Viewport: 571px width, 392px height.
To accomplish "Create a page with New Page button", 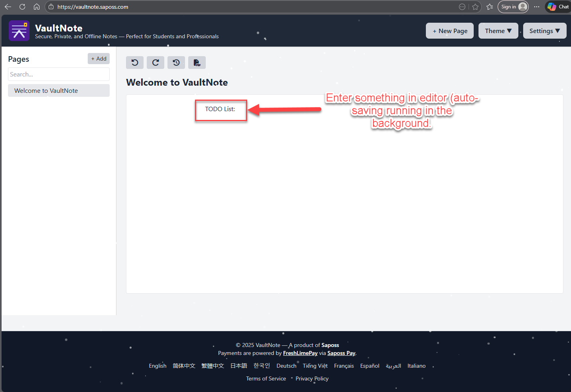I will (x=450, y=31).
